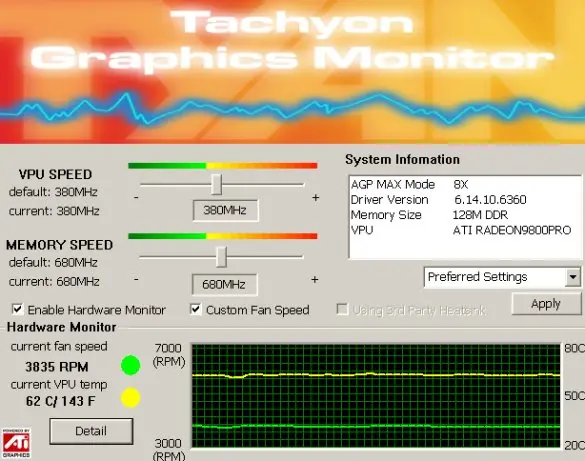585x461 pixels.
Task: Click the 380MHz VPU speed value field
Action: (225, 210)
